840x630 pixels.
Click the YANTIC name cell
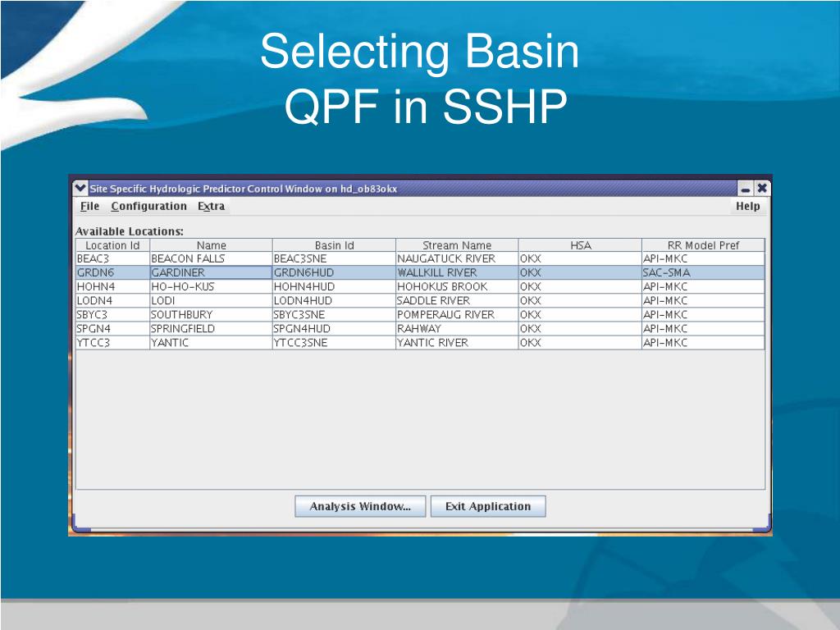[211, 342]
